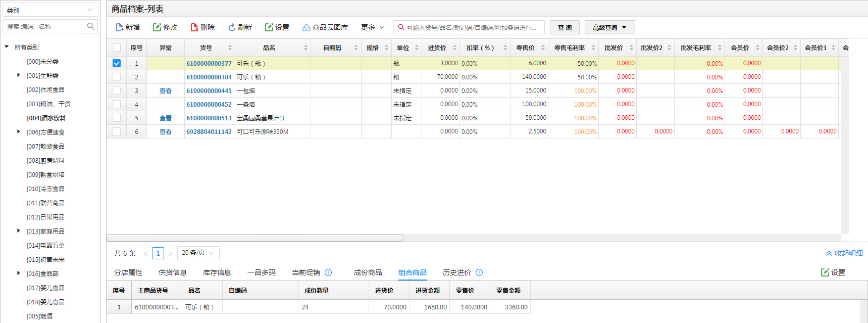Click the search magnifier in category panel

click(x=91, y=26)
